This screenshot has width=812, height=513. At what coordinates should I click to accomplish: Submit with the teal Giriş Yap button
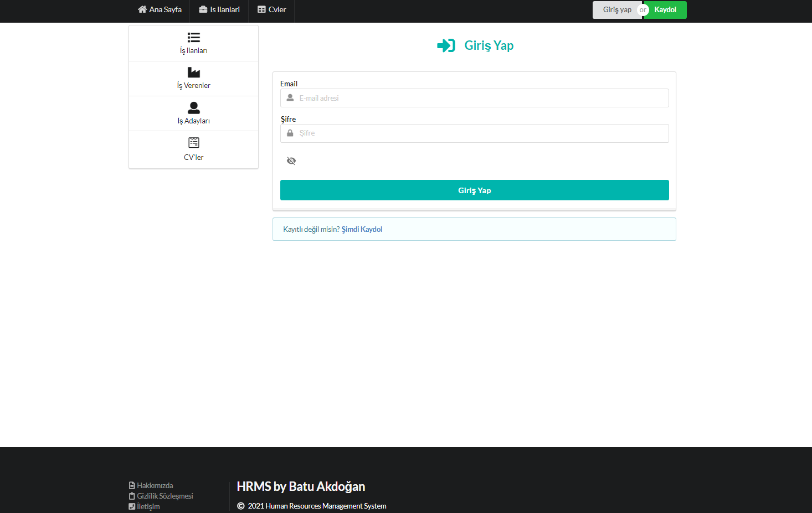coord(475,190)
